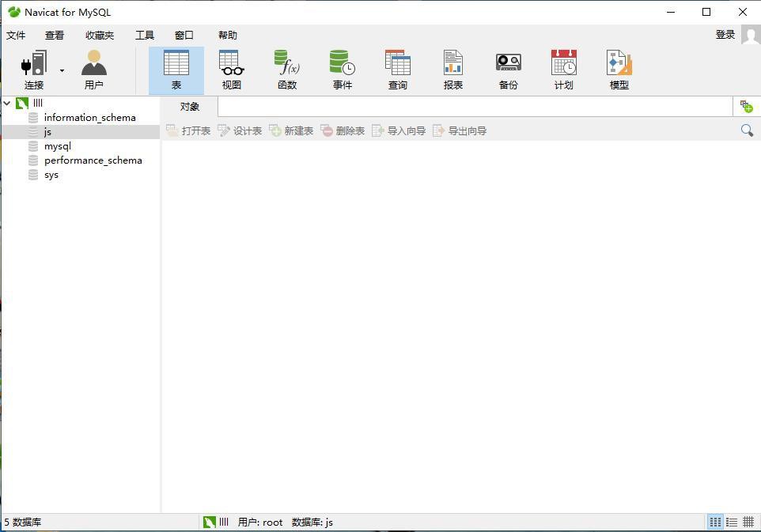Switch to the Objects (对象) tab

click(x=189, y=107)
